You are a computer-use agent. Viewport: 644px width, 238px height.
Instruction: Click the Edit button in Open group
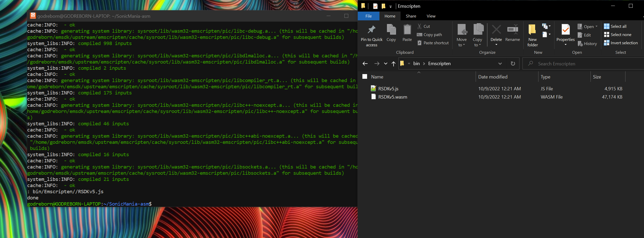584,35
